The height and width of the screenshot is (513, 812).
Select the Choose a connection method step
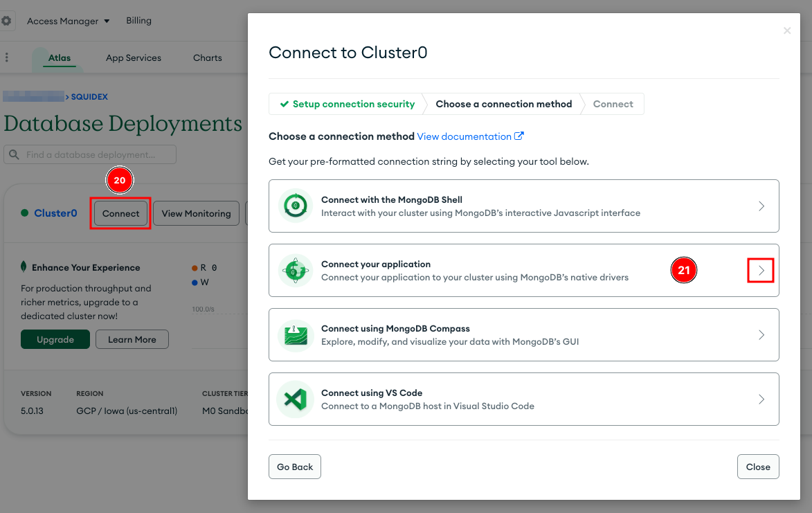504,104
